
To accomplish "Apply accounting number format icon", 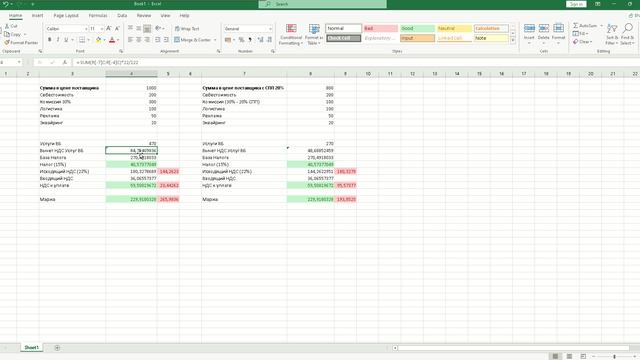I will [x=228, y=40].
